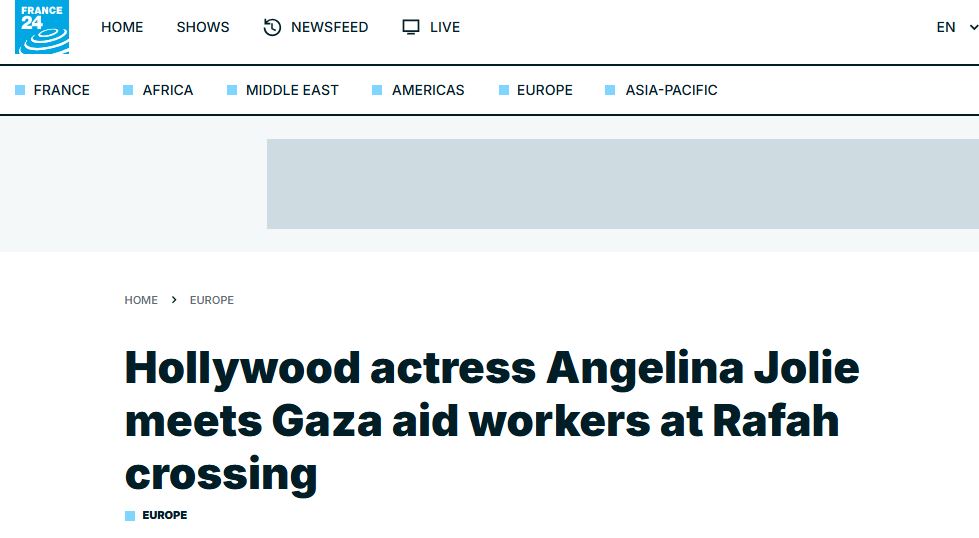
Task: Click the France 24 logo
Action: point(41,28)
